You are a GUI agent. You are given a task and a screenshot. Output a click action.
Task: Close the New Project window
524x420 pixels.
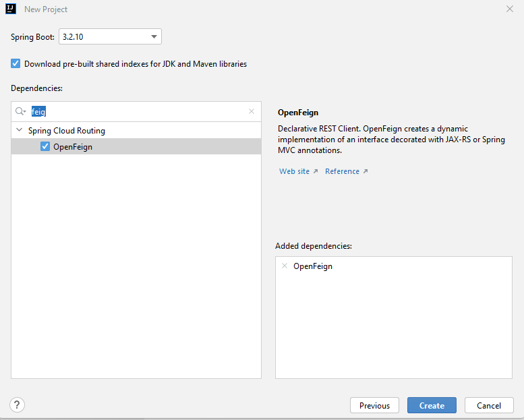(509, 9)
